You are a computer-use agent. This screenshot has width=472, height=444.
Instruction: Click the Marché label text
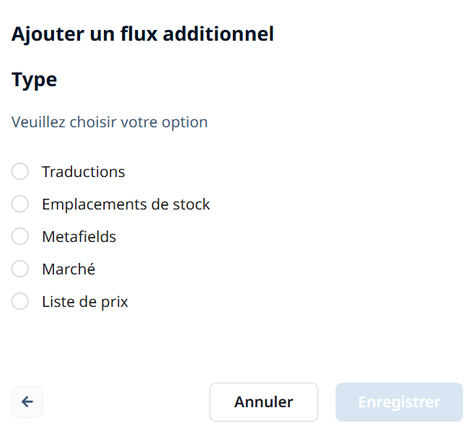click(69, 269)
